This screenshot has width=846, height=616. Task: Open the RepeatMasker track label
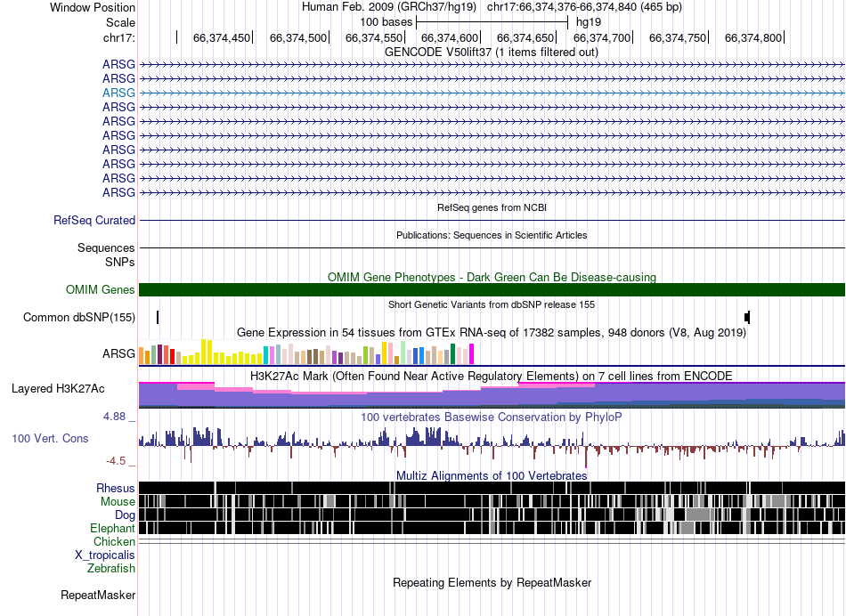pyautogui.click(x=98, y=595)
